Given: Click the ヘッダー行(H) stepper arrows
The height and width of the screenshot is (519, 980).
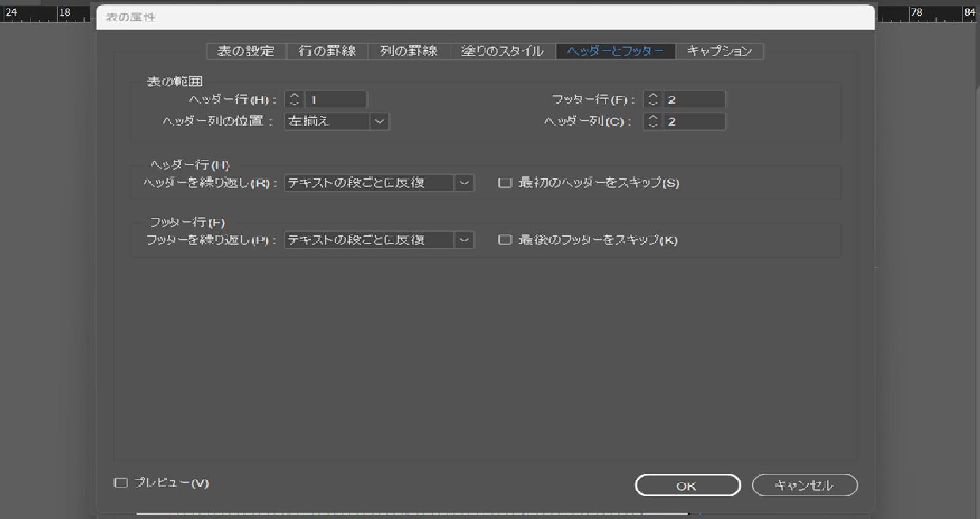Looking at the screenshot, I should point(294,99).
